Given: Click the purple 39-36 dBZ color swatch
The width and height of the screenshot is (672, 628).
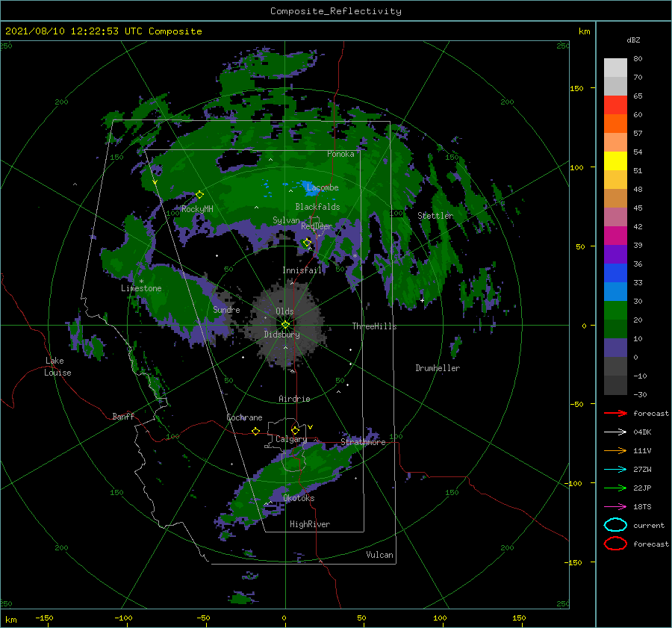Looking at the screenshot, I should coord(615,254).
